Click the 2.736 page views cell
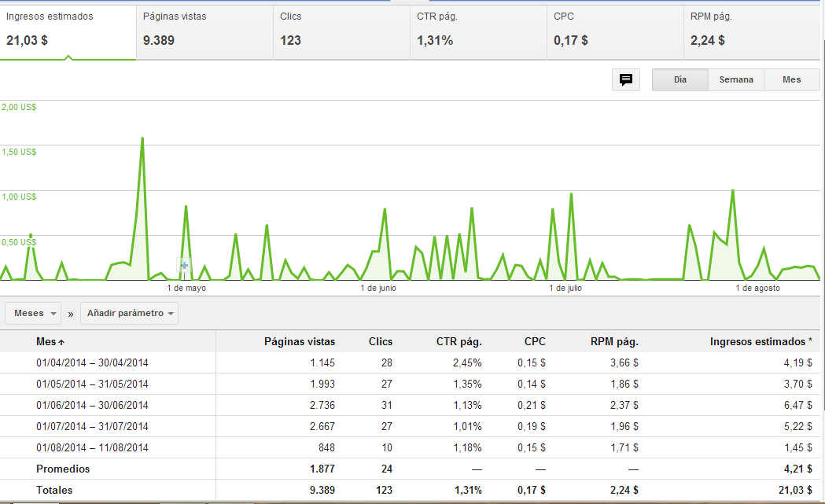The height and width of the screenshot is (504, 825). (x=322, y=406)
